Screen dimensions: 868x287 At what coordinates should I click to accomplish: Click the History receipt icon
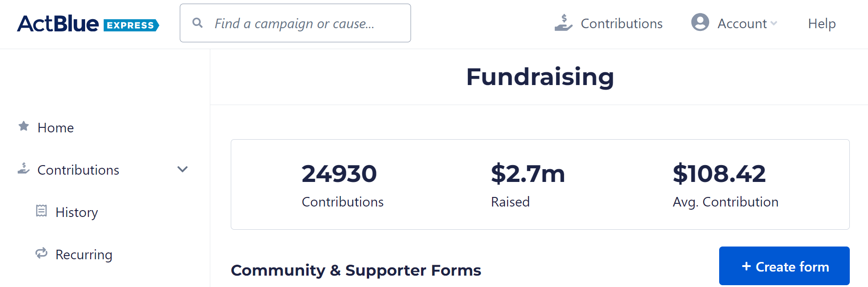pos(41,211)
